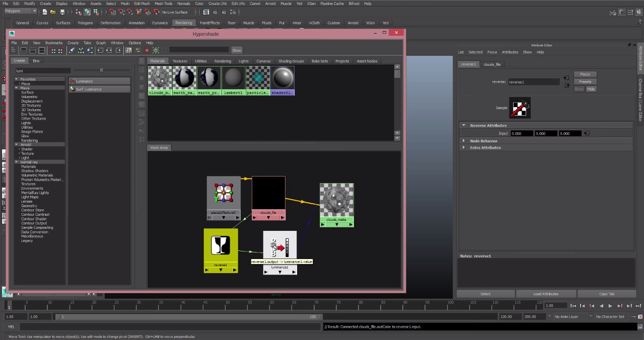Screen dimensions: 644x340
Task: Open the Textures tab in Hypershade
Action: pyautogui.click(x=180, y=61)
